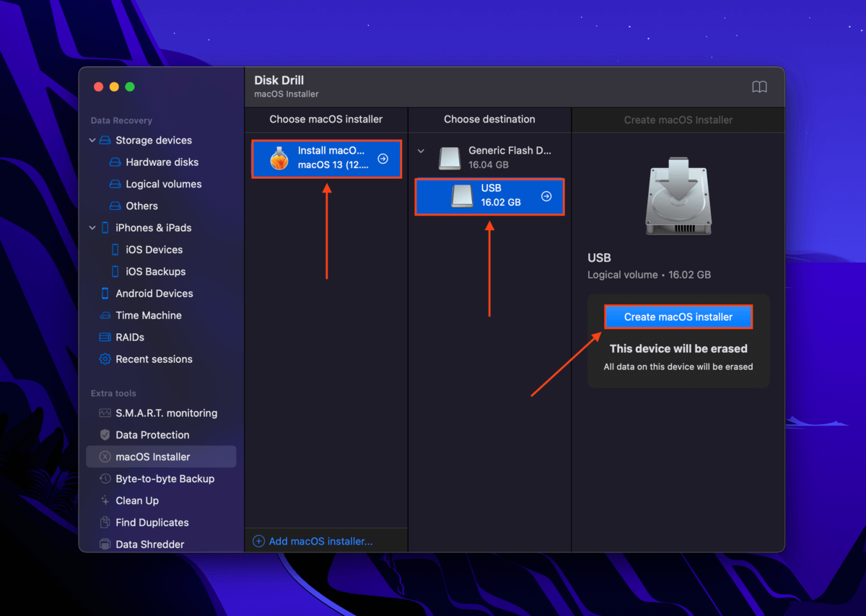Select Install macOS 13 installer row
The width and height of the screenshot is (866, 616).
point(326,159)
